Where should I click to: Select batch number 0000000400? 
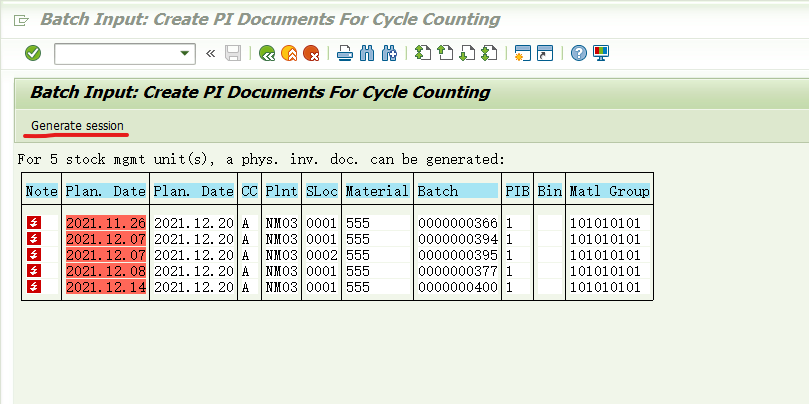(458, 287)
